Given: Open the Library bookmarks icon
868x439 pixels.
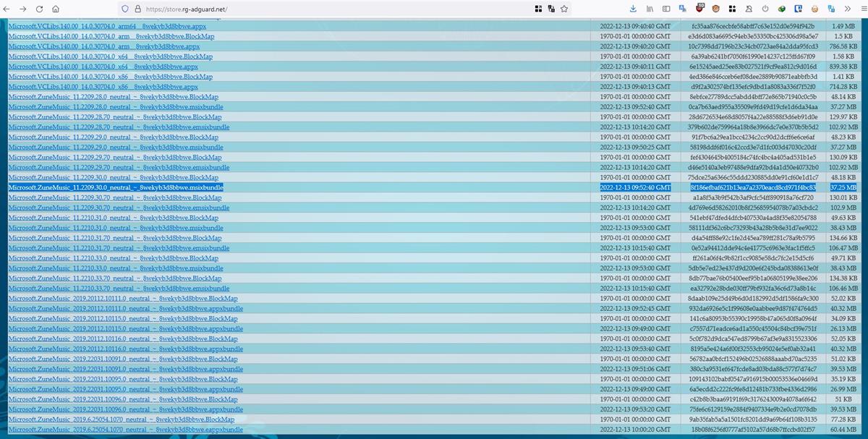Looking at the screenshot, I should click(650, 9).
